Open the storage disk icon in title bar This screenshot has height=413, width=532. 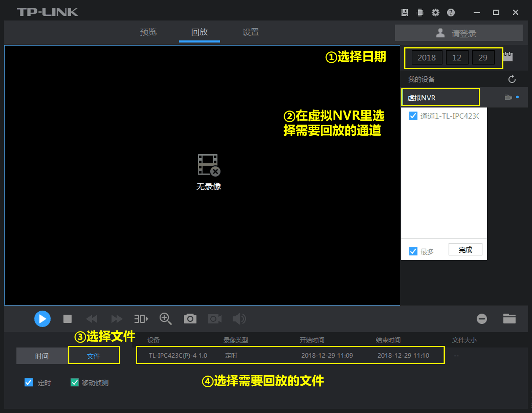click(x=405, y=12)
